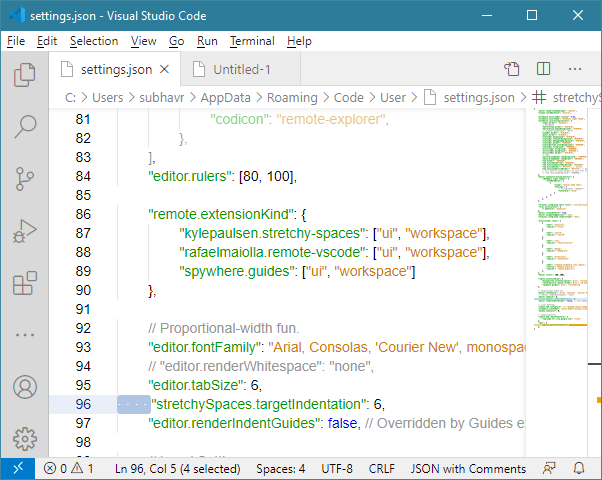Image resolution: width=602 pixels, height=480 pixels.
Task: Change end of line sequence CRLF
Action: pyautogui.click(x=382, y=468)
